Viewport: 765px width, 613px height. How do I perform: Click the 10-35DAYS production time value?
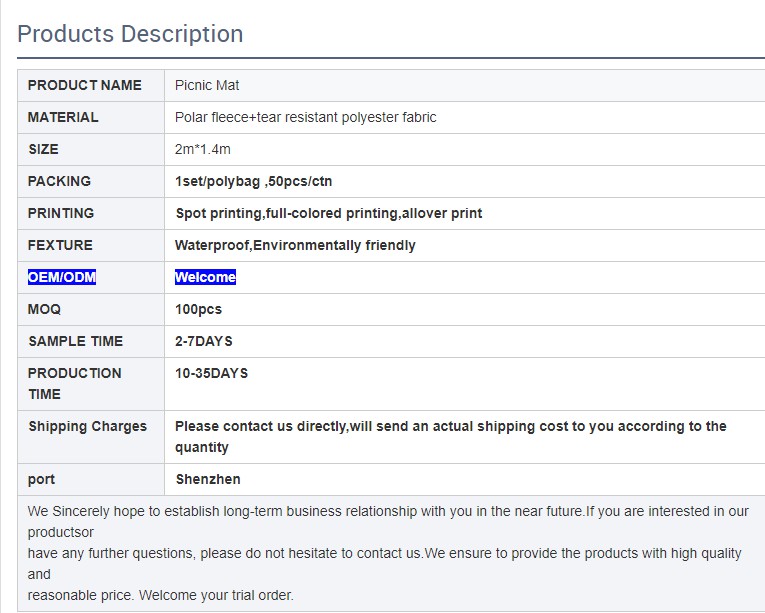[x=211, y=373]
